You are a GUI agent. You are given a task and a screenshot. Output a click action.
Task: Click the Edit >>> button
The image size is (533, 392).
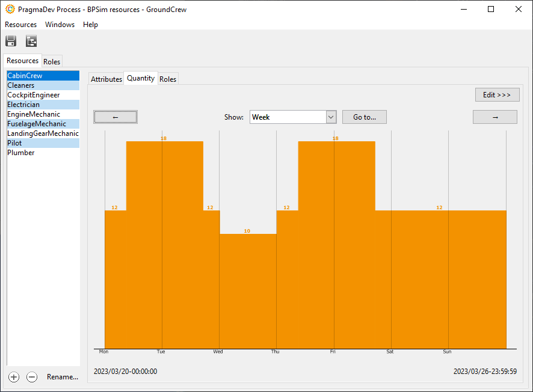pos(496,95)
